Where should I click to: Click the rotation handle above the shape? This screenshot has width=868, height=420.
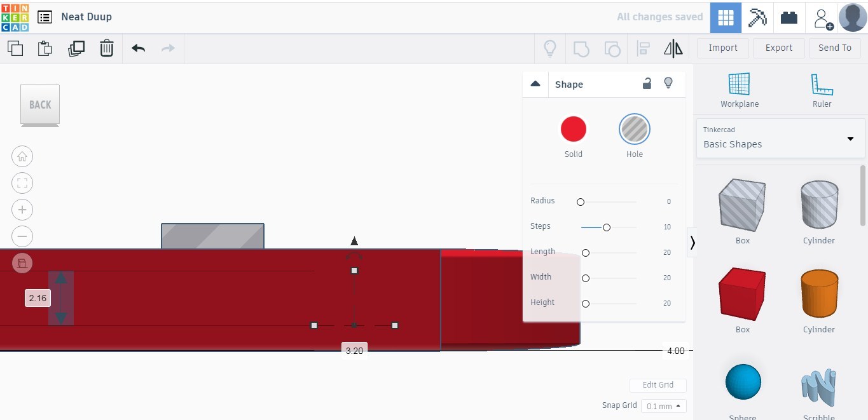354,256
